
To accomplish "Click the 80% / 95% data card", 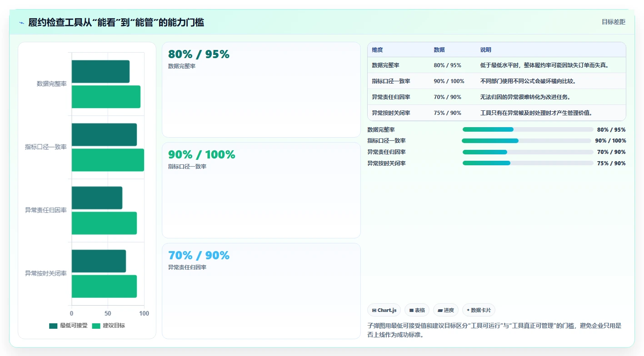I will tap(261, 89).
